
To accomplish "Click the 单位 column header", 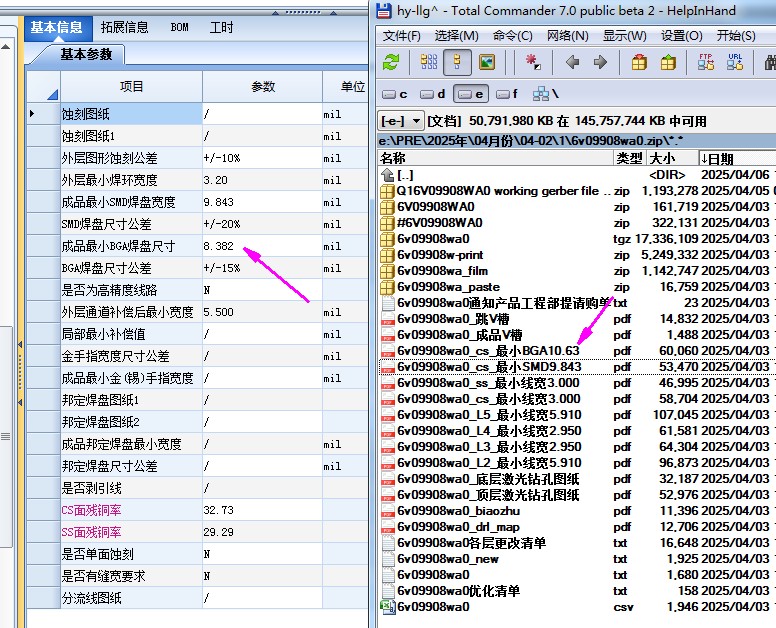I will (x=346, y=87).
